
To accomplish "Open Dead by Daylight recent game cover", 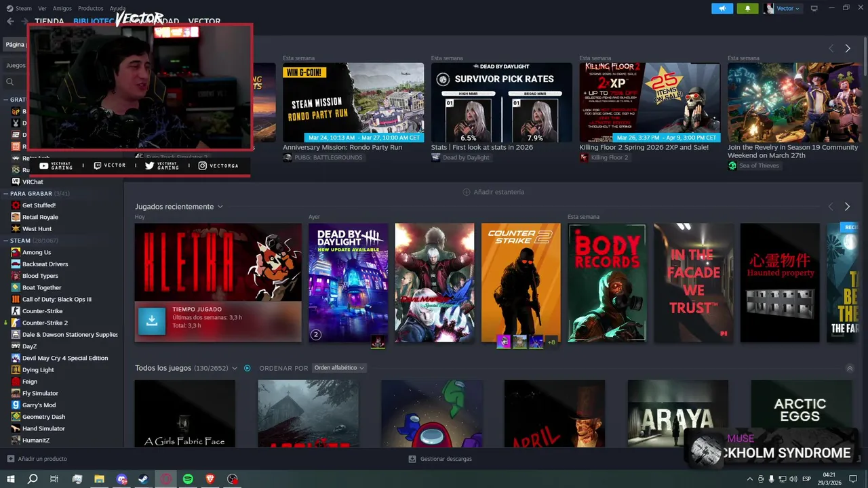I will 349,283.
